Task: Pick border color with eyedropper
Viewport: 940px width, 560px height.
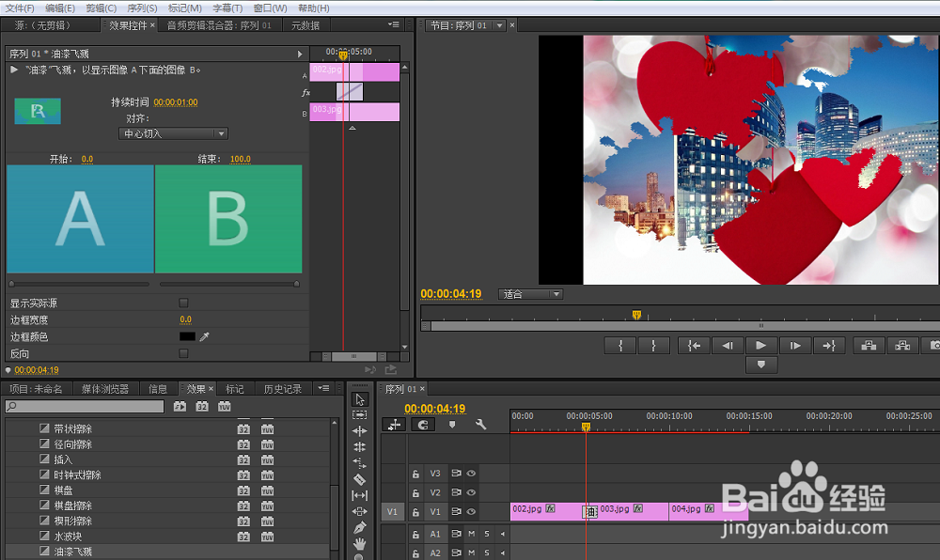Action: (204, 336)
